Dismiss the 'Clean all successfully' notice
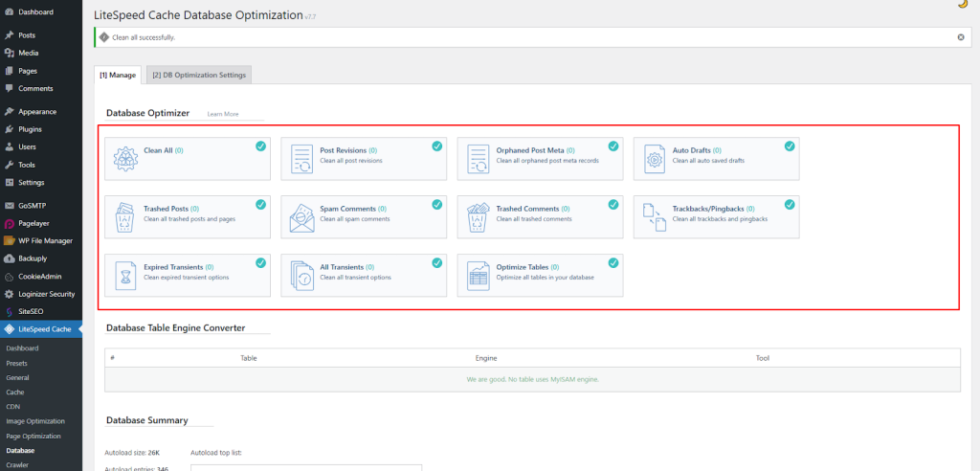The image size is (980, 471). [x=961, y=37]
